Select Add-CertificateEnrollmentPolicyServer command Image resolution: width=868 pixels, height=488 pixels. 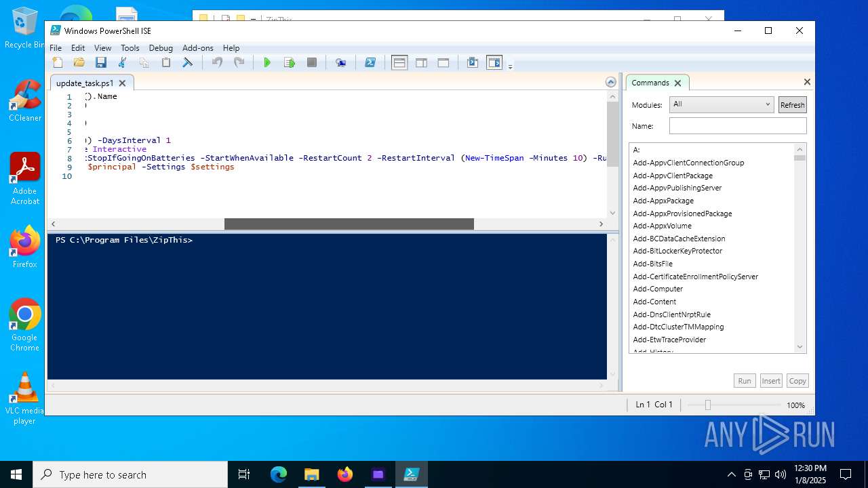coord(695,277)
